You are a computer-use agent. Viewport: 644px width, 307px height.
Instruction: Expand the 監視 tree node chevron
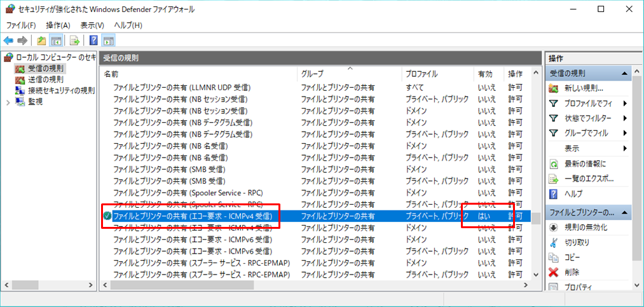[8, 102]
